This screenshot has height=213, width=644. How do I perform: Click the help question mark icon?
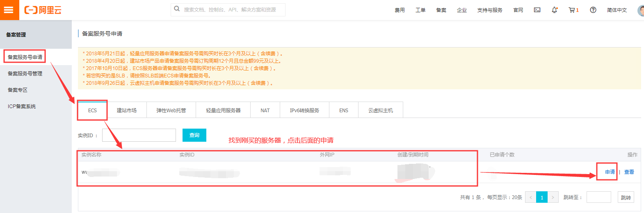click(593, 10)
